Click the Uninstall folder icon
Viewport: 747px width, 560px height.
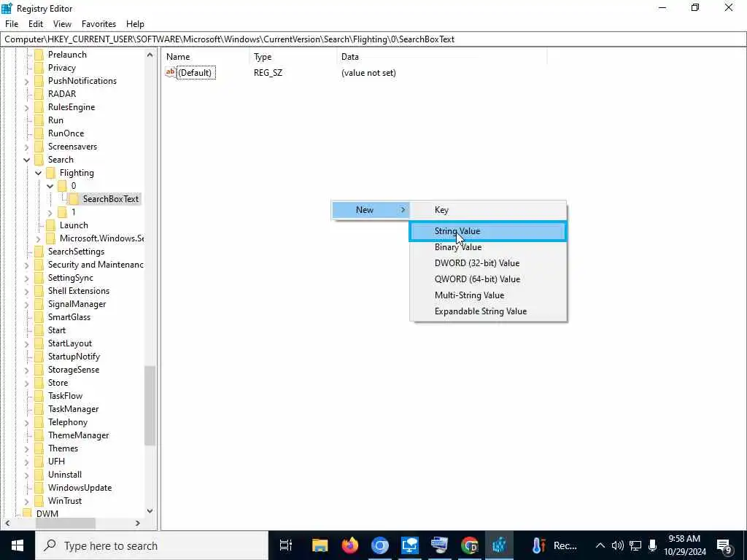(39, 475)
